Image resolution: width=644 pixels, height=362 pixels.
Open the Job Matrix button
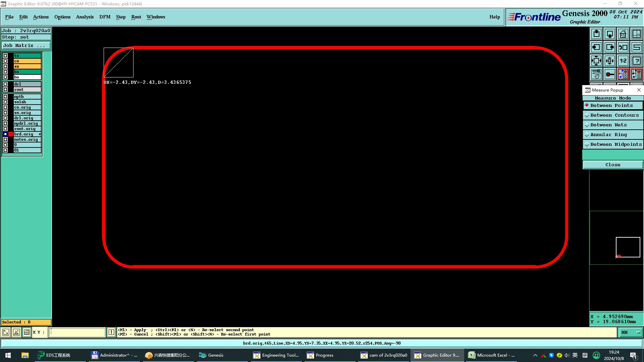26,45
